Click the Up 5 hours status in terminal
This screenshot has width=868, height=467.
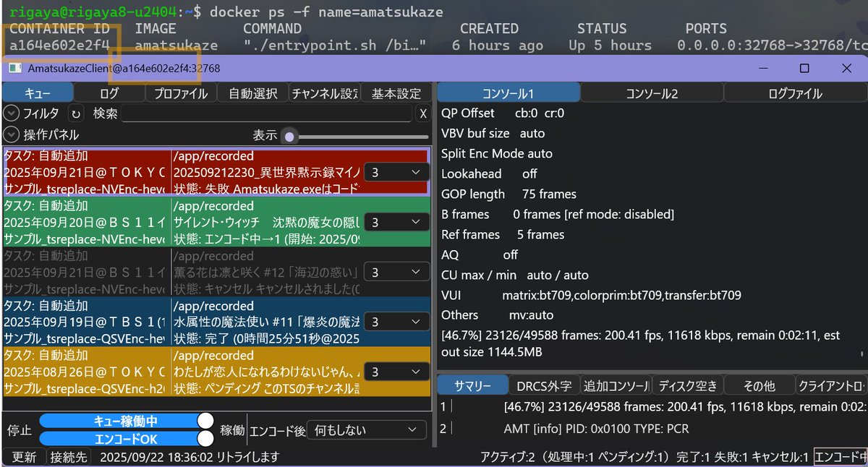click(x=610, y=45)
